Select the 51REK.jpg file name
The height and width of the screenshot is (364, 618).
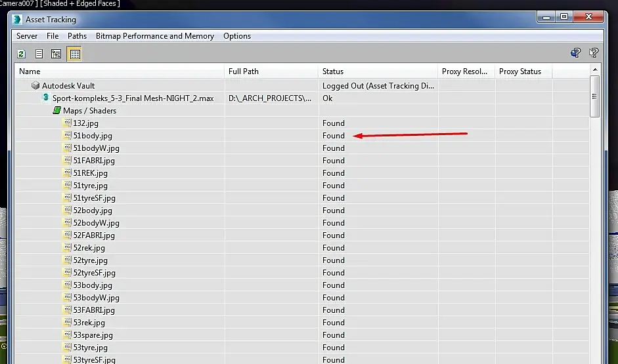pos(90,173)
